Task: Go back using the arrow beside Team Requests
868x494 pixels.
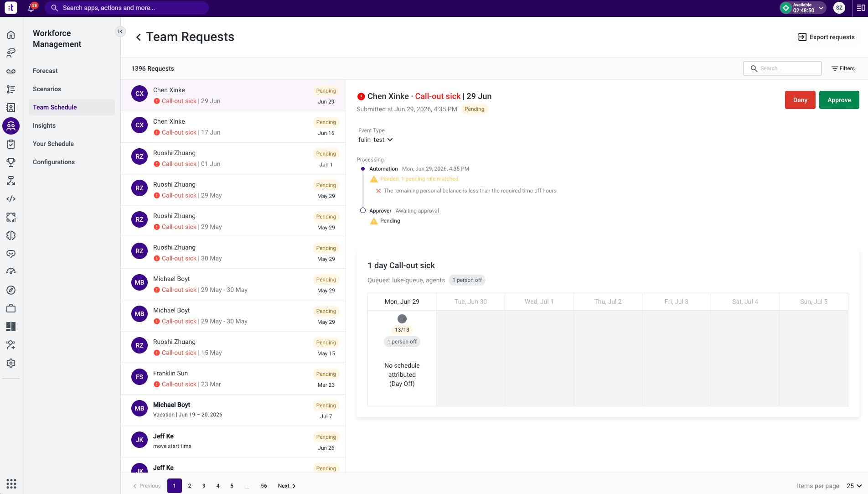Action: [x=138, y=37]
